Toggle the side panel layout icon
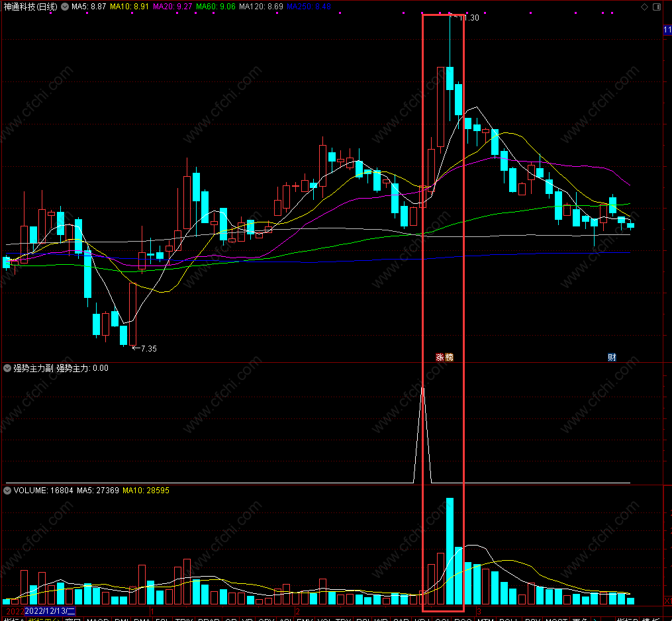The height and width of the screenshot is (621, 672). [x=657, y=7]
